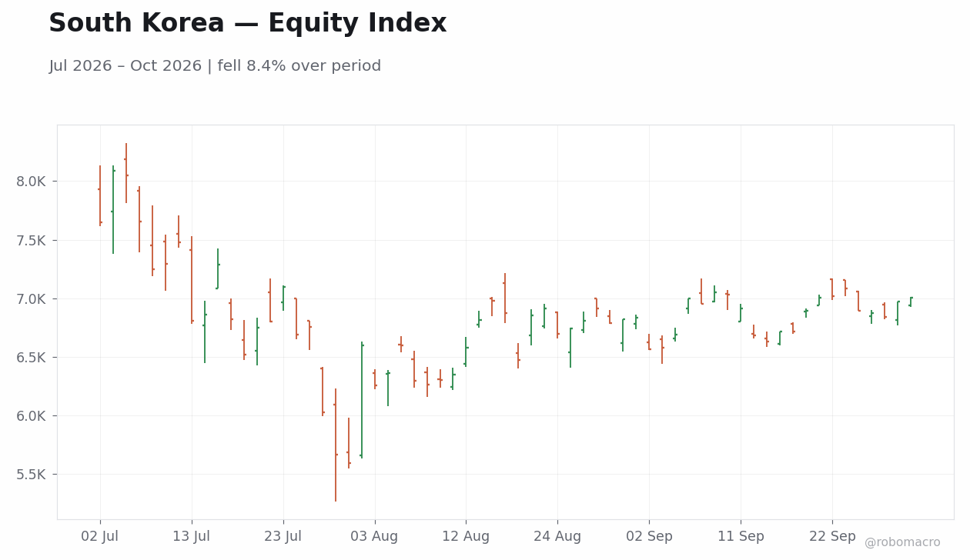Screen dimensions: 970x560
Task: Select the 12 Aug x-axis date label
Action: 466,536
